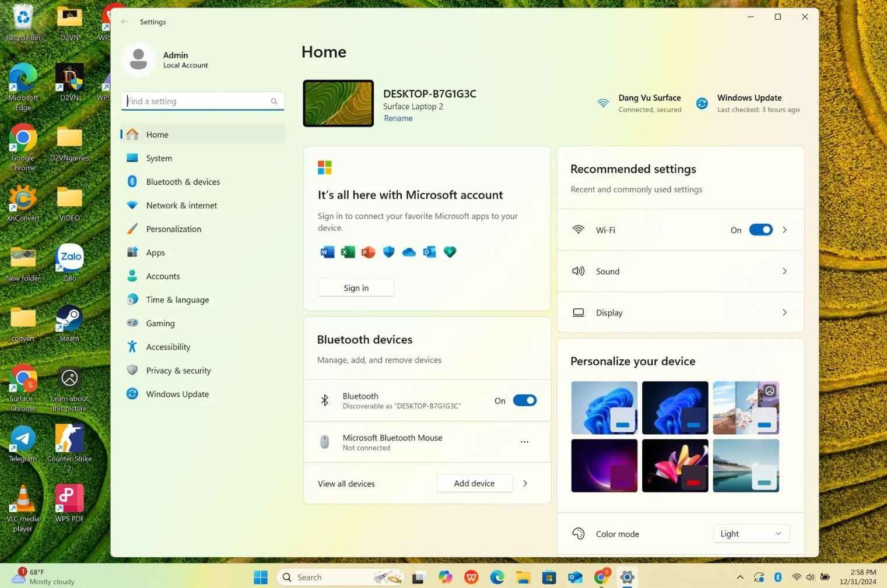
Task: Open the Color mode dropdown
Action: (751, 533)
